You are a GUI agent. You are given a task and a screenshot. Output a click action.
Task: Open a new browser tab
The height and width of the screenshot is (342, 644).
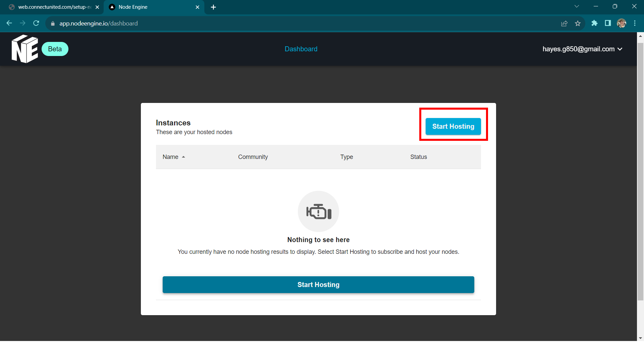click(x=213, y=7)
